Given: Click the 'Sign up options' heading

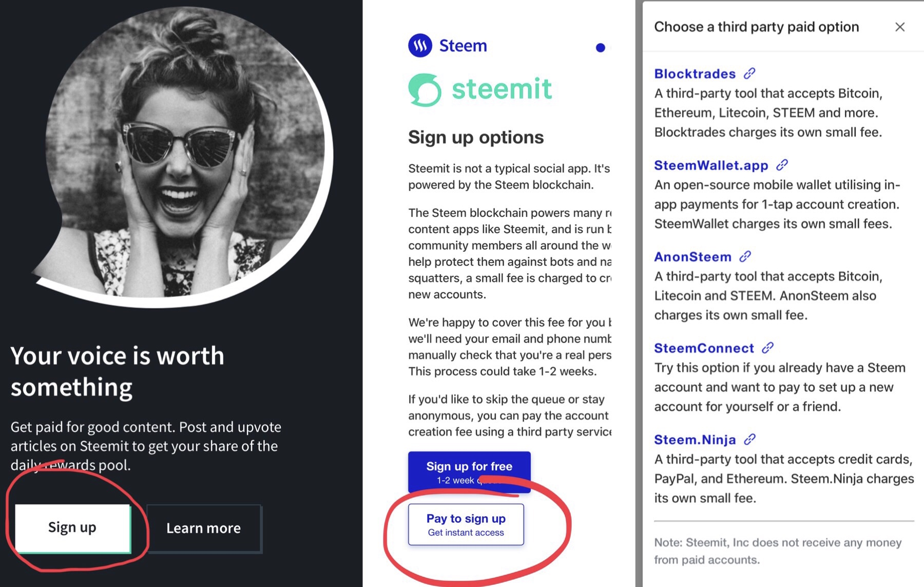Looking at the screenshot, I should [x=476, y=137].
